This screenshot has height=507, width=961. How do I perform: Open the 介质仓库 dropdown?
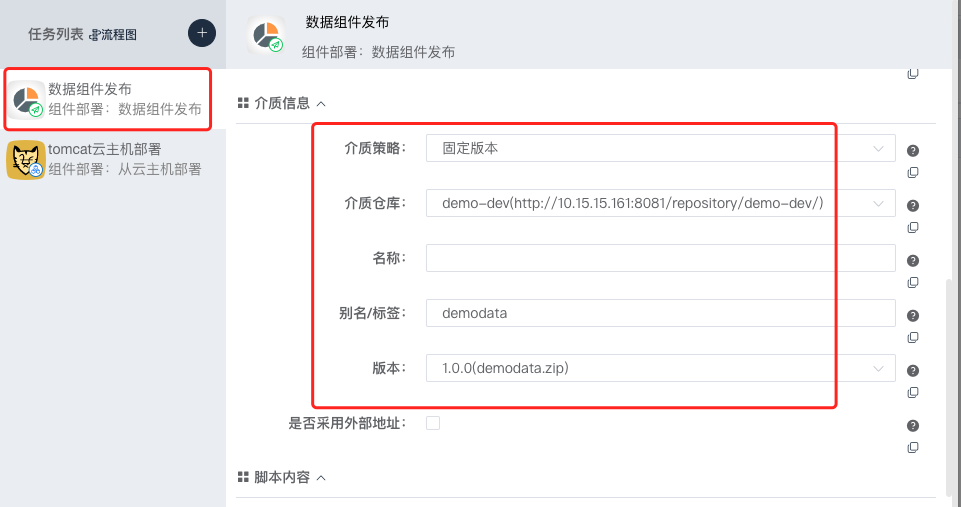coord(660,203)
